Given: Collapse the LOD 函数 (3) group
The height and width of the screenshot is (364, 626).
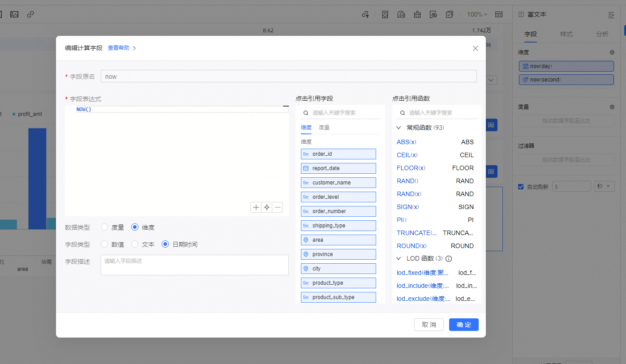Looking at the screenshot, I should (x=399, y=258).
